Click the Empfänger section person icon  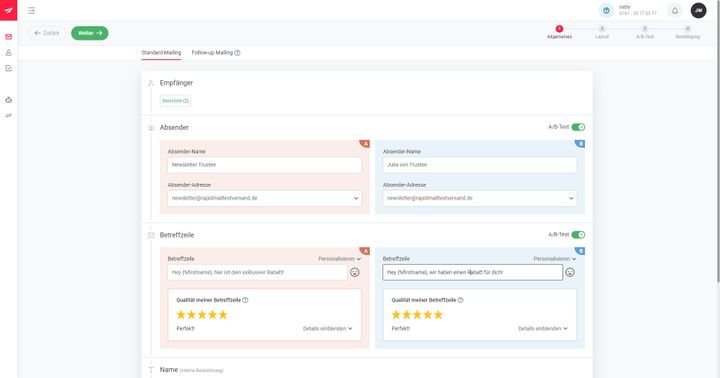151,83
